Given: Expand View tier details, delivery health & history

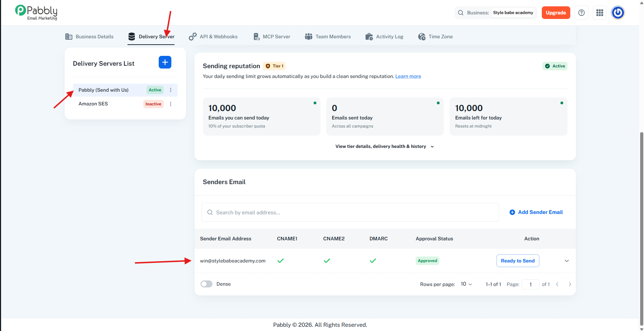Looking at the screenshot, I should [385, 147].
